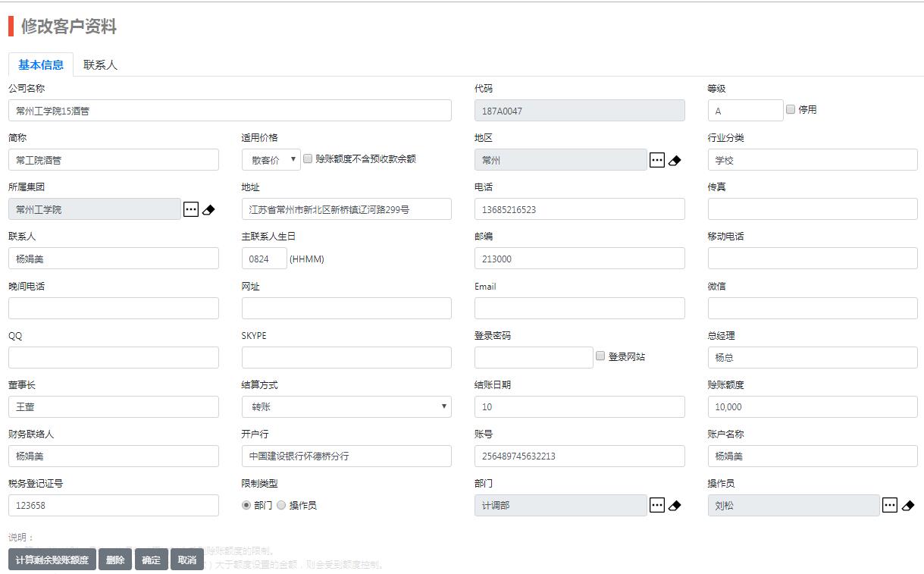924x574 pixels.
Task: Tick the 登录网站 checkbox
Action: (600, 356)
